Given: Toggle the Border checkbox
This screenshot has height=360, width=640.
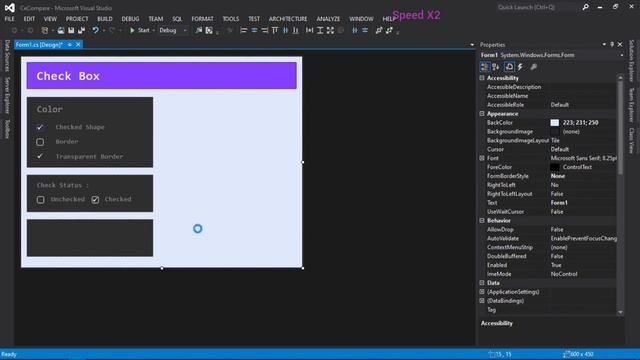Looking at the screenshot, I should (40, 142).
